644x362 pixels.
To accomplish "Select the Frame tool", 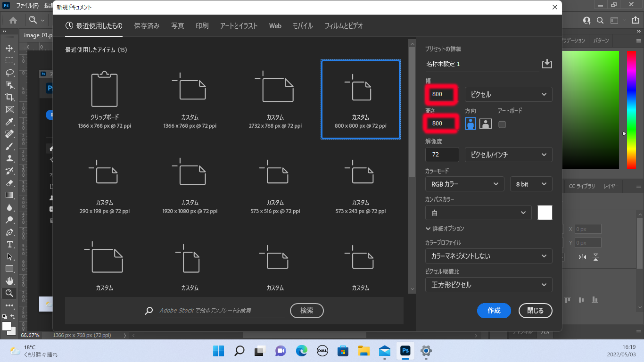I will click(x=9, y=109).
